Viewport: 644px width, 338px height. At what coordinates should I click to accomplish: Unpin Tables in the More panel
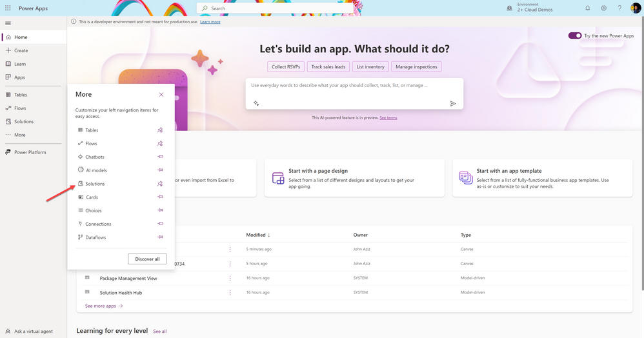(x=160, y=130)
